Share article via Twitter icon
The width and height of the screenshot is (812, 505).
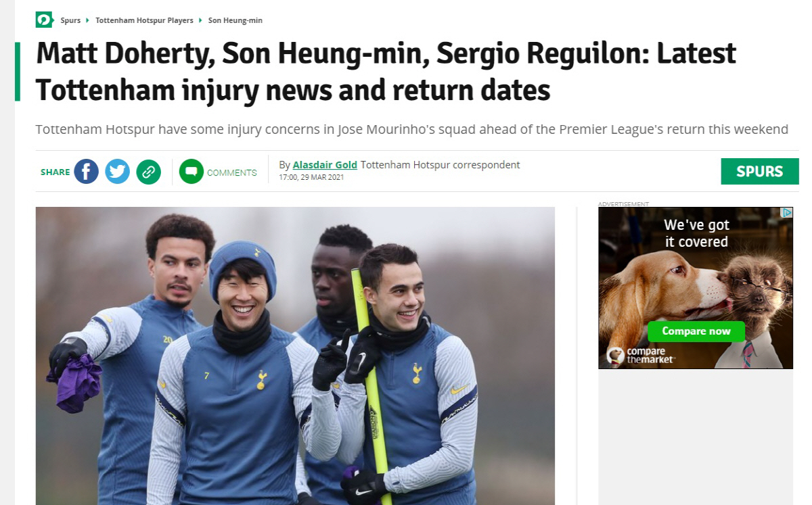pyautogui.click(x=118, y=172)
